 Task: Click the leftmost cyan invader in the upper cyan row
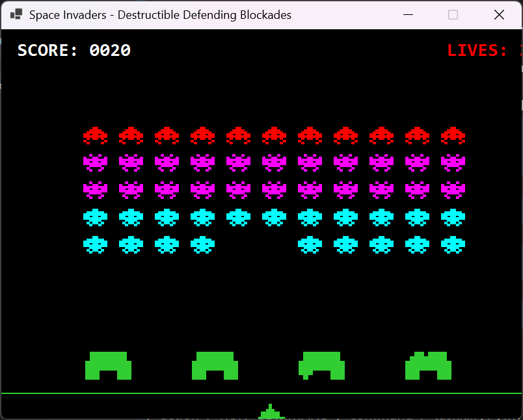point(96,217)
